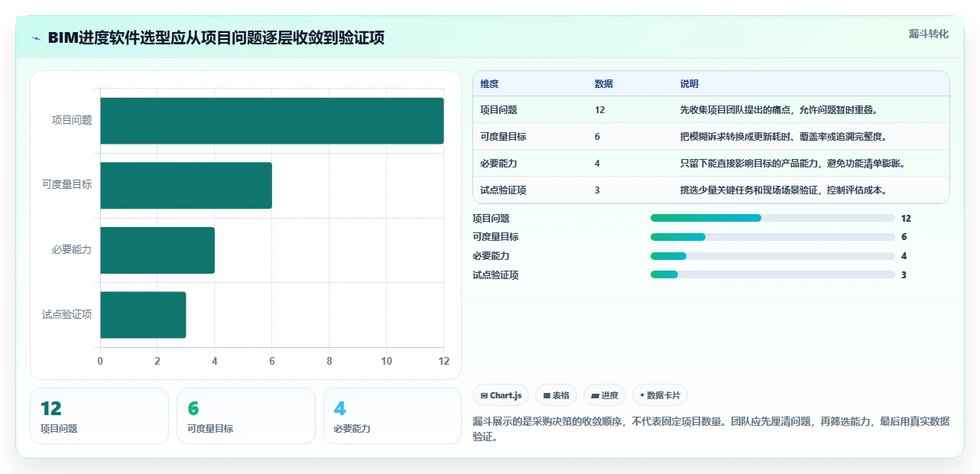Open the 6 可度量目标 stat card
Screen dimensions: 980x474
[x=246, y=416]
